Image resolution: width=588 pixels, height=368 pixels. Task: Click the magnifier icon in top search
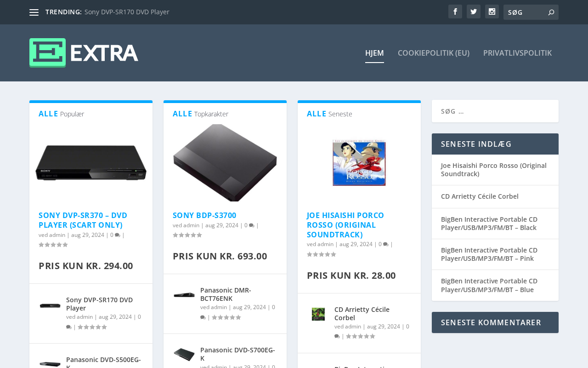[551, 12]
